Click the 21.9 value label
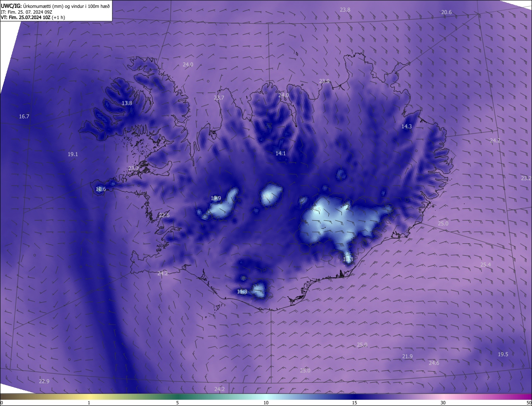Viewport: 532px width, 406px height. (407, 357)
